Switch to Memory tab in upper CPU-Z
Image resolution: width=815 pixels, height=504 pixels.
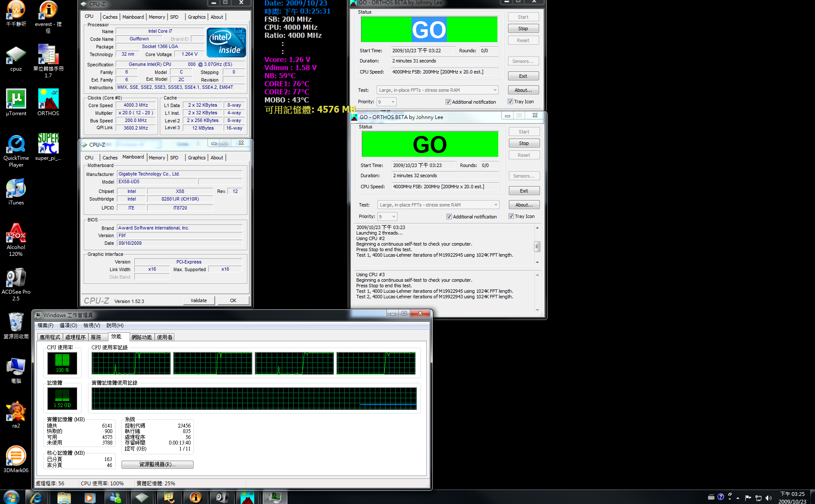pyautogui.click(x=157, y=17)
